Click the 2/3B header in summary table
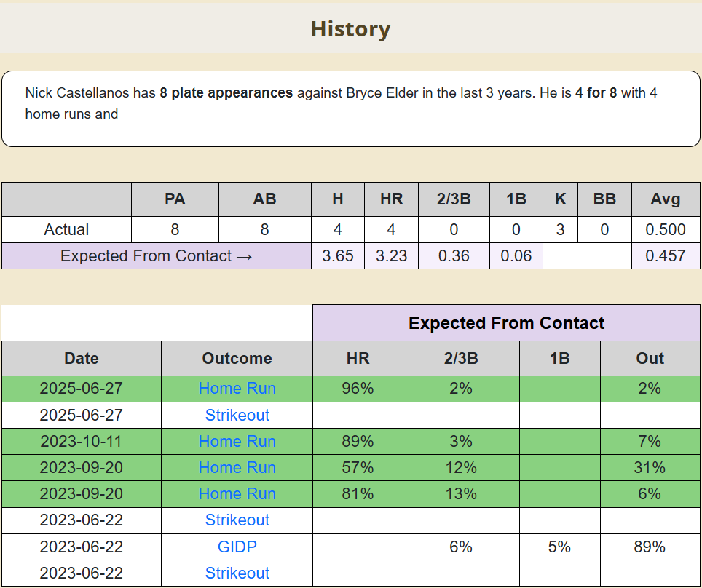The width and height of the screenshot is (702, 588). pos(454,199)
